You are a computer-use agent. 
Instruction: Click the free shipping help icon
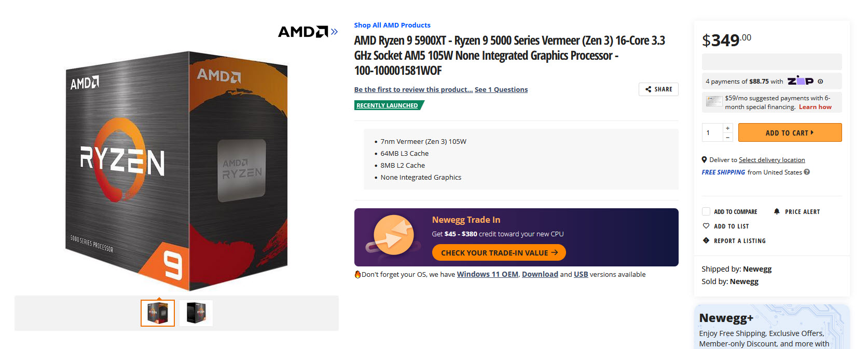pos(807,172)
